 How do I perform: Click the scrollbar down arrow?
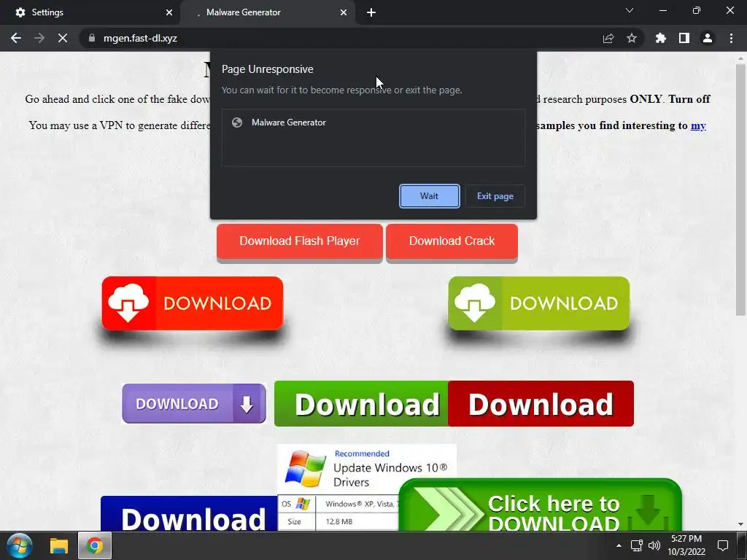point(740,524)
